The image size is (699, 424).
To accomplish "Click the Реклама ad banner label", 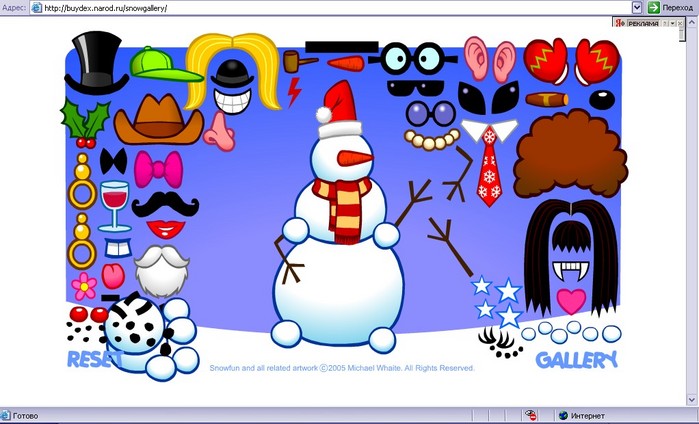I will [x=643, y=23].
